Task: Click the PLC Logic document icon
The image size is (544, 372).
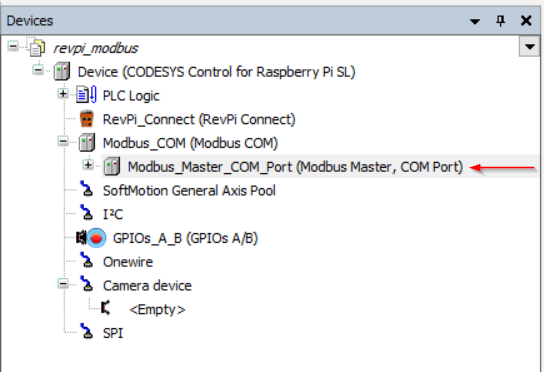Action: tap(86, 95)
